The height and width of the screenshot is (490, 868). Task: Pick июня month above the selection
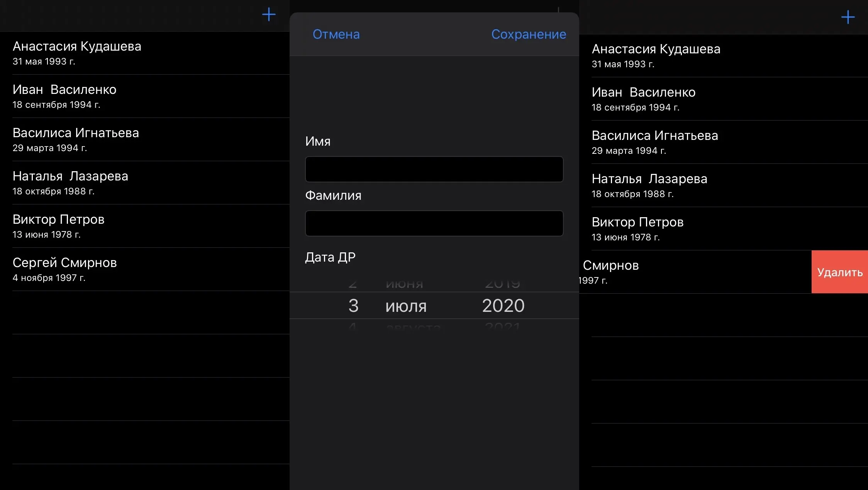(x=404, y=285)
